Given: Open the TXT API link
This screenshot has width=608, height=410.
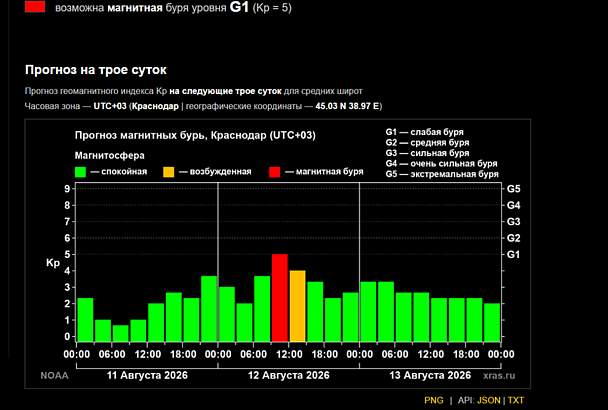Looking at the screenshot, I should tap(516, 400).
